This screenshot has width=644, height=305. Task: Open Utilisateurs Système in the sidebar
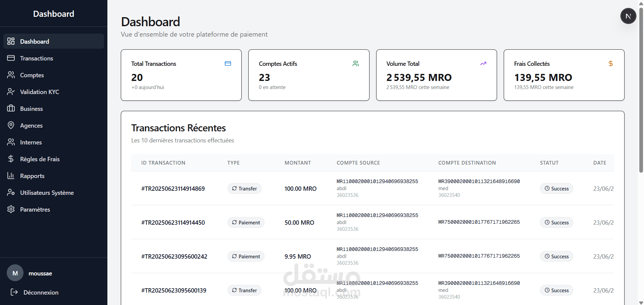54,192
